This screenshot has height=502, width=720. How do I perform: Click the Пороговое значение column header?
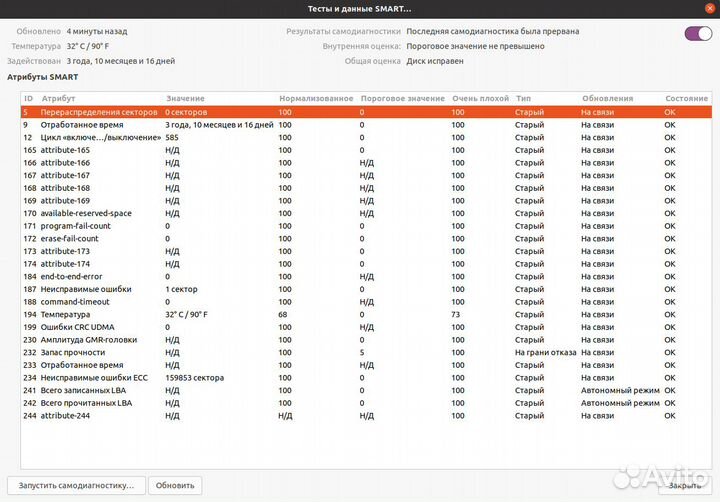402,99
